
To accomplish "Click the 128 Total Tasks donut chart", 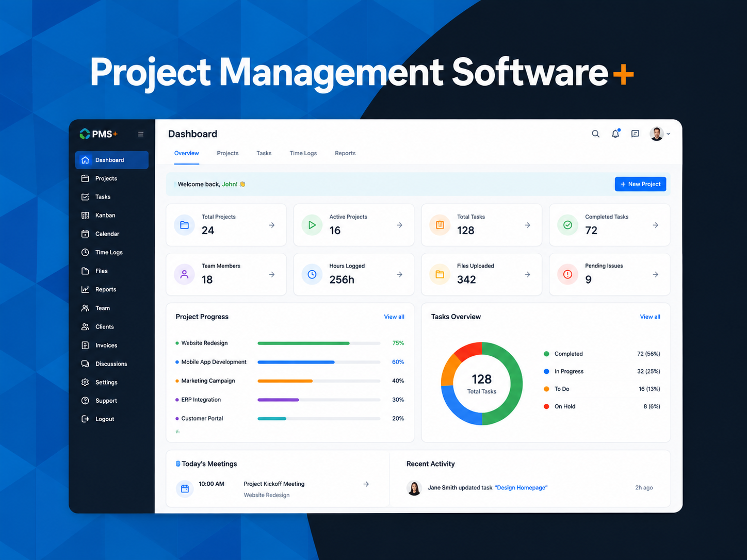I will [x=482, y=384].
